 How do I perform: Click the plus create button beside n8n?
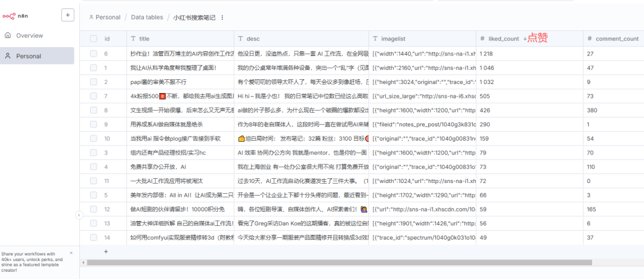[x=68, y=15]
